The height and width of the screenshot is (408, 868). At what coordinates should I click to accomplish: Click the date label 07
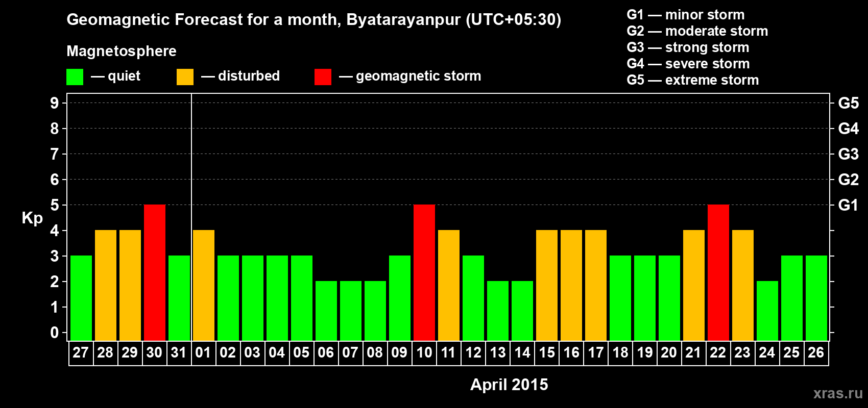click(350, 352)
